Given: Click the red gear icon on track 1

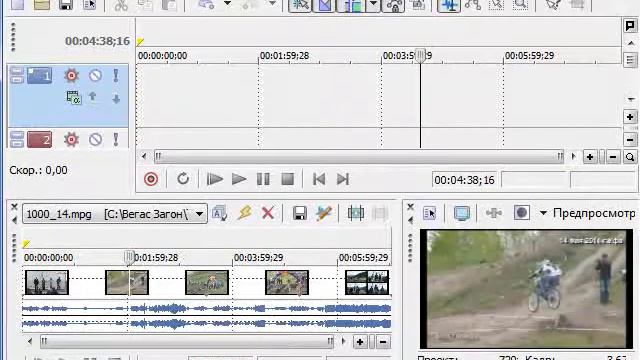Looking at the screenshot, I should click(71, 76).
